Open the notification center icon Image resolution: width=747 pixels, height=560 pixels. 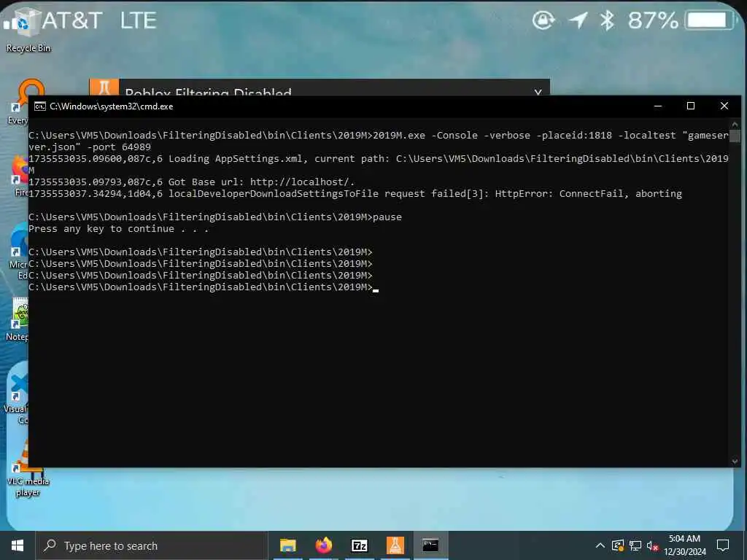pyautogui.click(x=723, y=545)
